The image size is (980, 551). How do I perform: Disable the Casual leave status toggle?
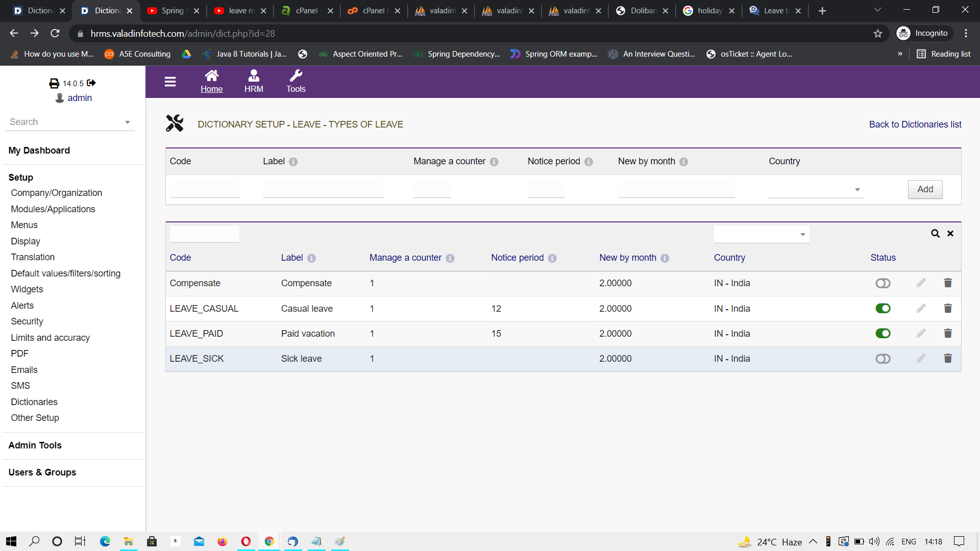click(x=883, y=308)
